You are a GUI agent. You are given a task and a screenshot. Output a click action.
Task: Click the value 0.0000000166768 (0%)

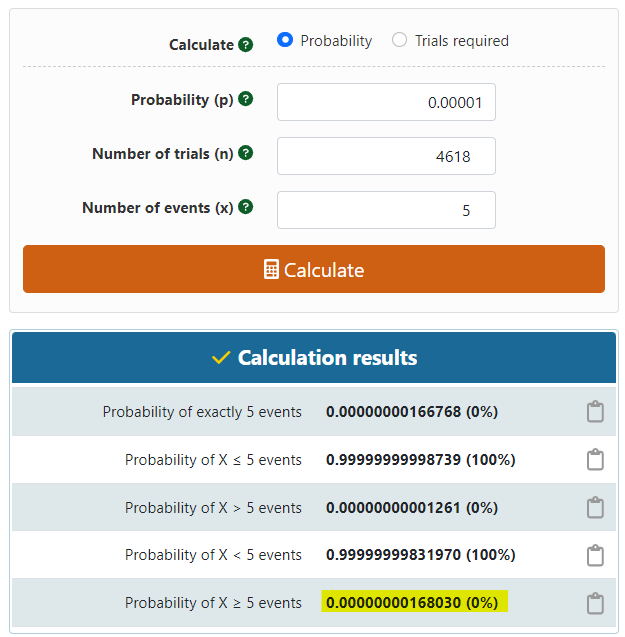pyautogui.click(x=412, y=412)
